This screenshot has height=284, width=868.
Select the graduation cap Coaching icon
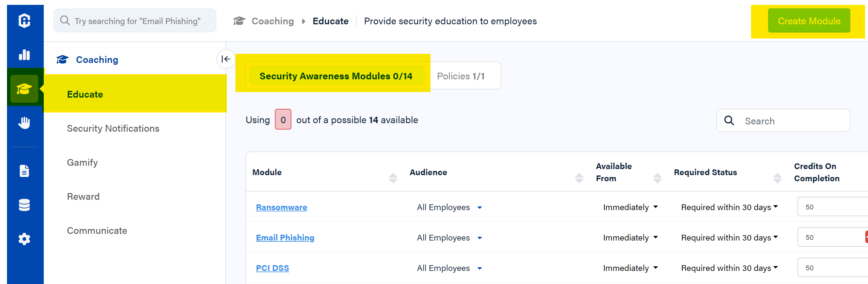(x=25, y=89)
